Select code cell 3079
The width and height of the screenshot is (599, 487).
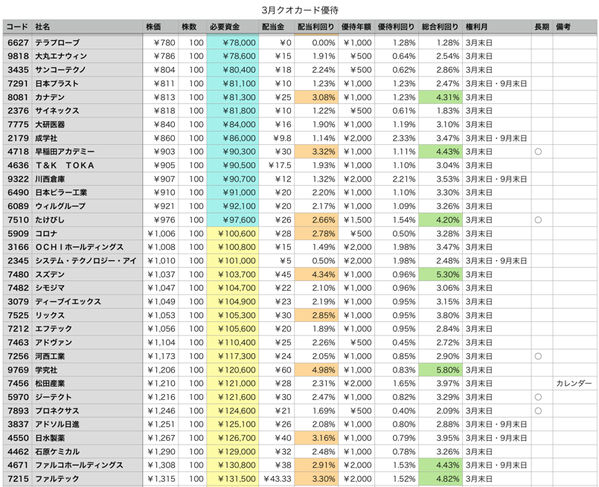click(x=18, y=302)
